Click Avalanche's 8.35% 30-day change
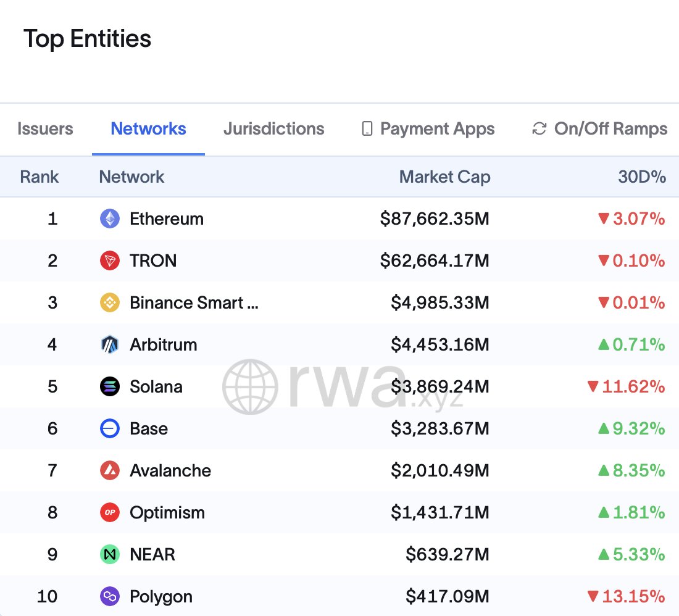679x616 pixels. point(632,470)
